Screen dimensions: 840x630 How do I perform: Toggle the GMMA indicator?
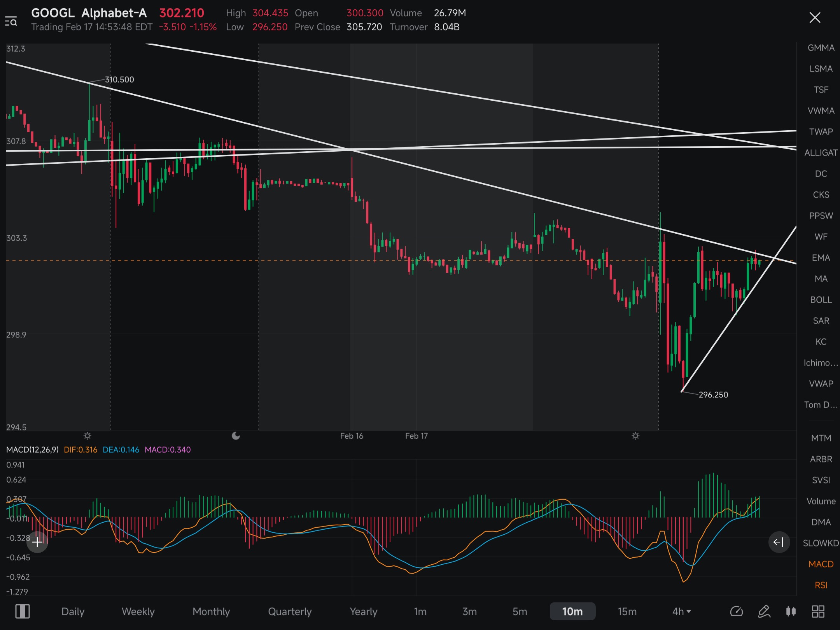tap(821, 48)
